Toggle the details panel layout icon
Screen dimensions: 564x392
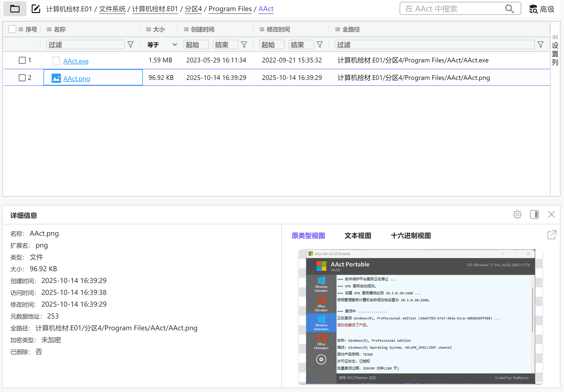pyautogui.click(x=534, y=214)
